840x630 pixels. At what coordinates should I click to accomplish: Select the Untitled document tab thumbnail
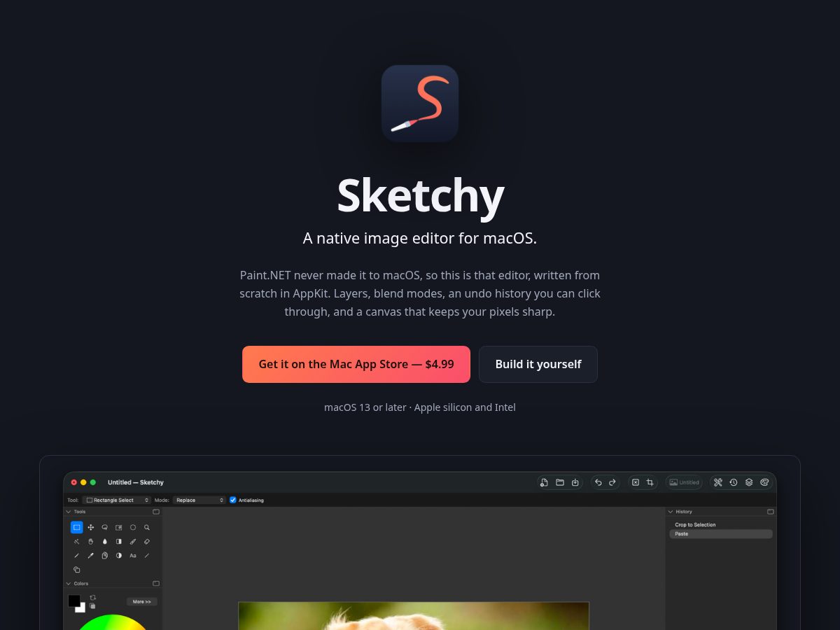(x=685, y=482)
